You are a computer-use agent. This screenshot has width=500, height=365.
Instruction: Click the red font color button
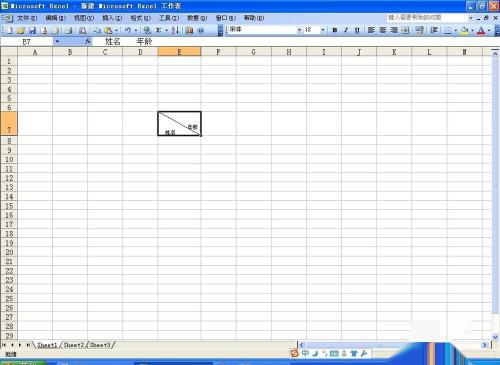point(481,30)
